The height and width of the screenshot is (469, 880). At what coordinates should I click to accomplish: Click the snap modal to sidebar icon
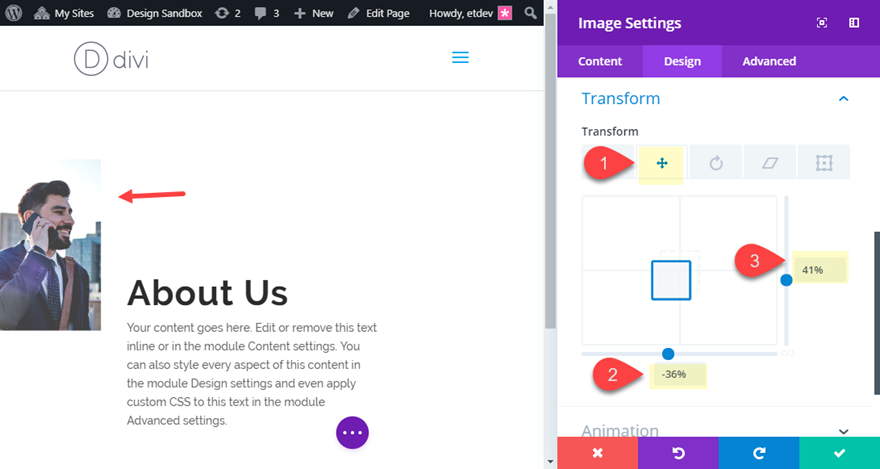[854, 23]
